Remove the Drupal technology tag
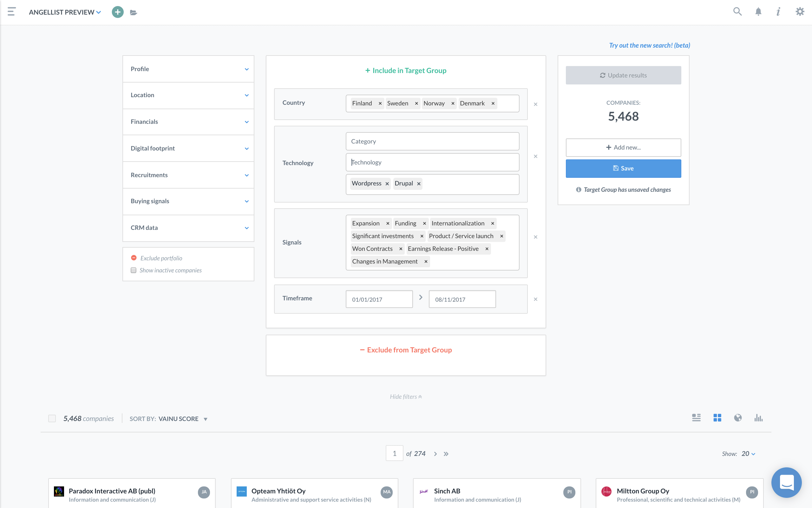812x508 pixels. 419,184
